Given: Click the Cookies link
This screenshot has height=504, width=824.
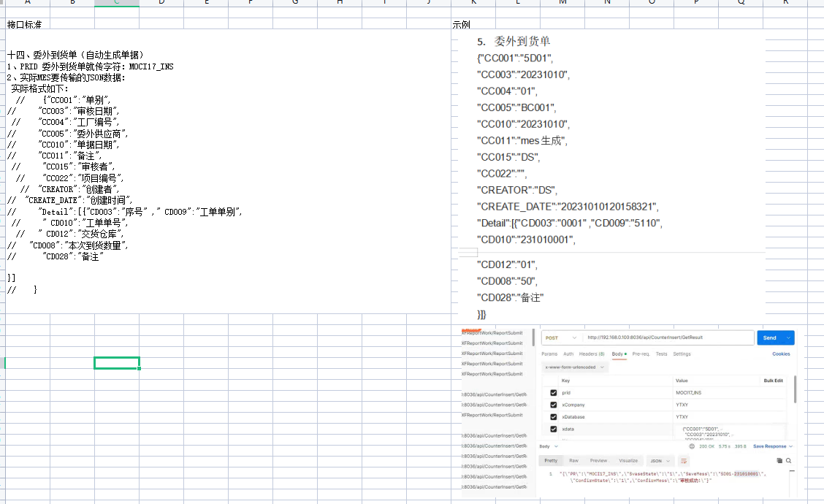Looking at the screenshot, I should (x=781, y=354).
